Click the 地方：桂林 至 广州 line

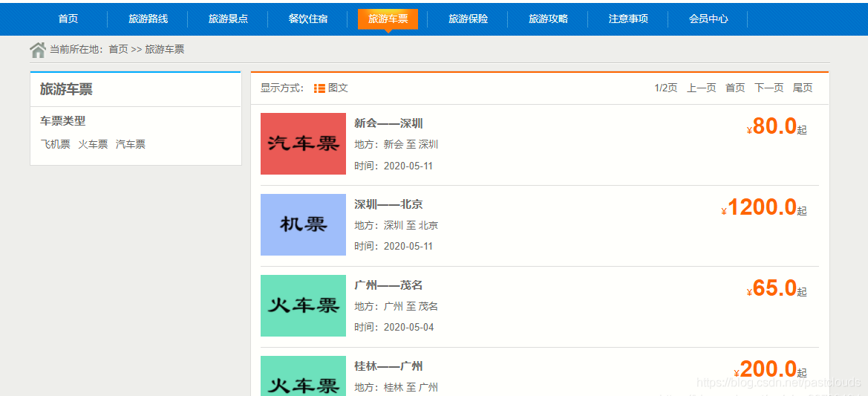click(x=397, y=387)
